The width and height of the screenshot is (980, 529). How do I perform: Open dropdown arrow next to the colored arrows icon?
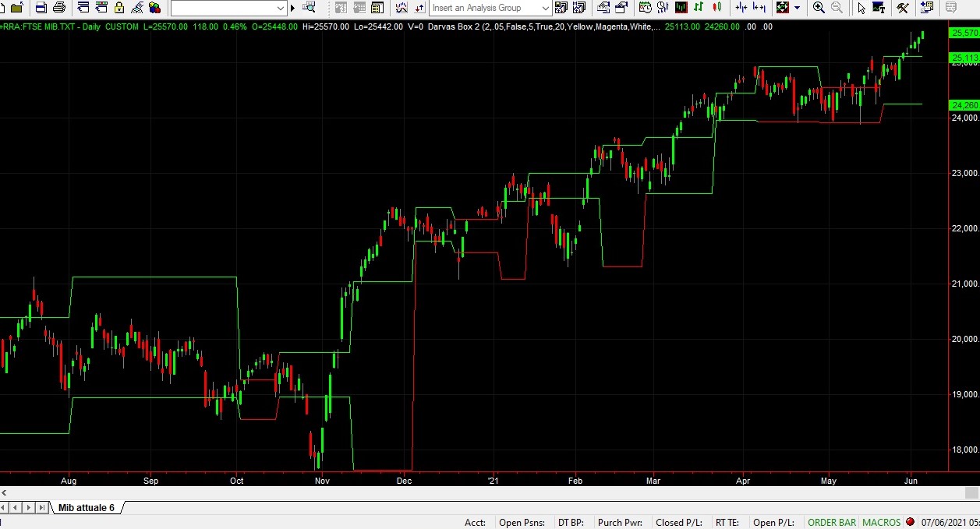pos(797,9)
